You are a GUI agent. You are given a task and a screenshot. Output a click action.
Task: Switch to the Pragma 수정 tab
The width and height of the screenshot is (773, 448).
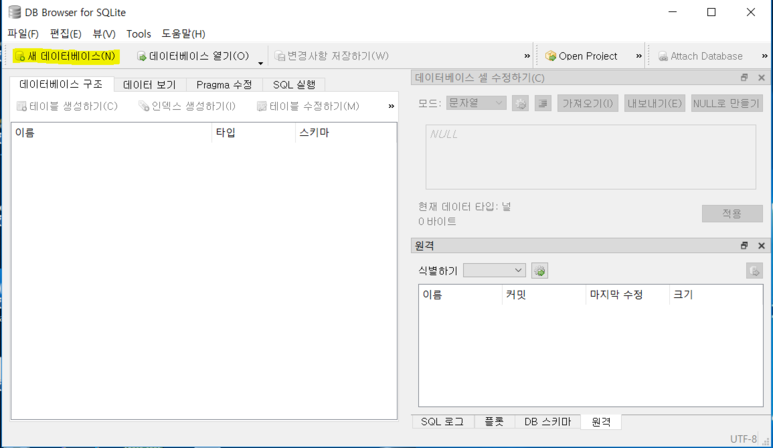point(224,85)
